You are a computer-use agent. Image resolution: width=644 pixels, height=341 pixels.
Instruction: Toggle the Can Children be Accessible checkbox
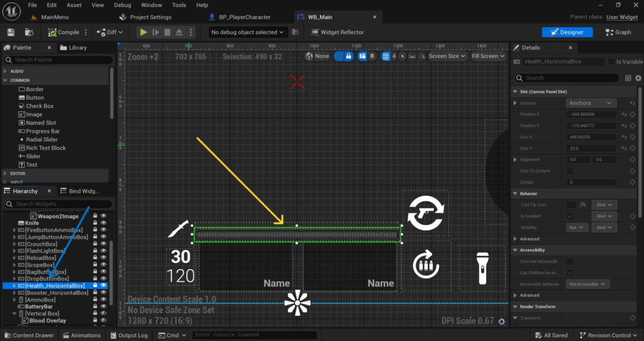click(x=570, y=273)
